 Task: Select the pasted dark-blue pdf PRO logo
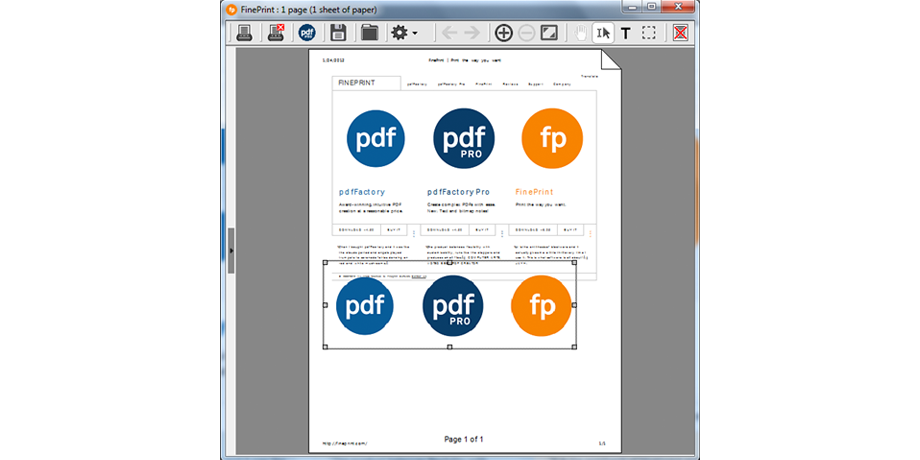pos(452,306)
